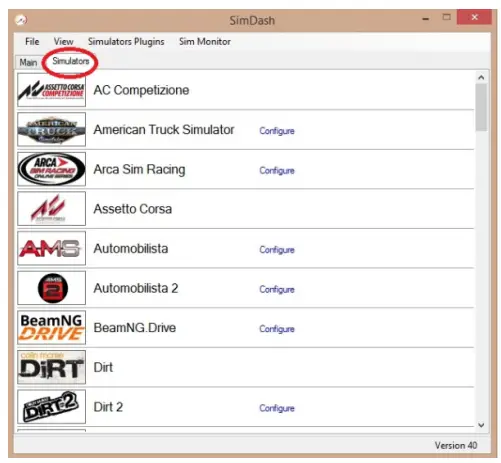Click the SimDash title bar app icon
Image resolution: width=501 pixels, height=463 pixels.
[21, 20]
